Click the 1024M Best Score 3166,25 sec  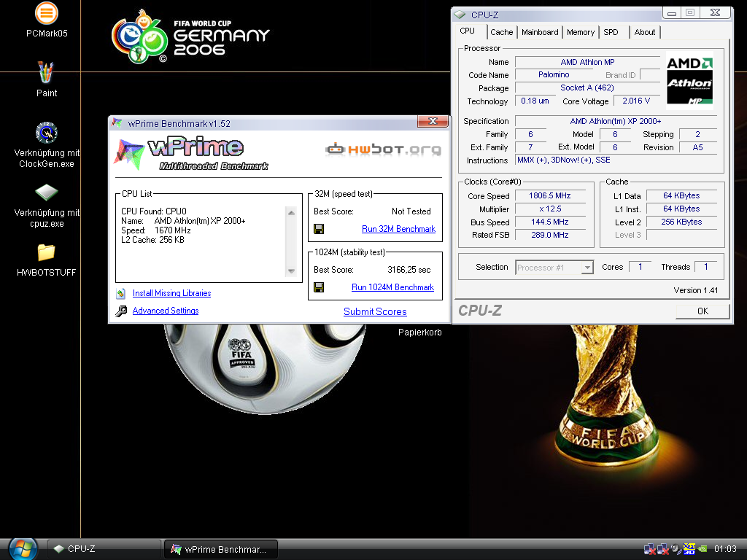pos(409,270)
